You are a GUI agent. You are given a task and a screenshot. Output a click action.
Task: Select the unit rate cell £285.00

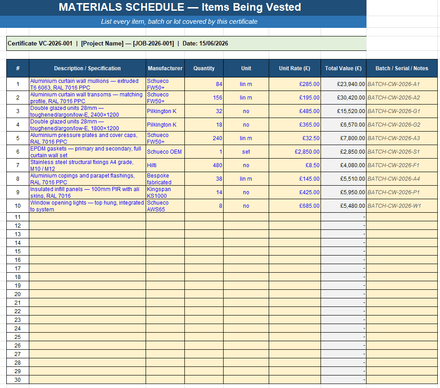coord(295,84)
